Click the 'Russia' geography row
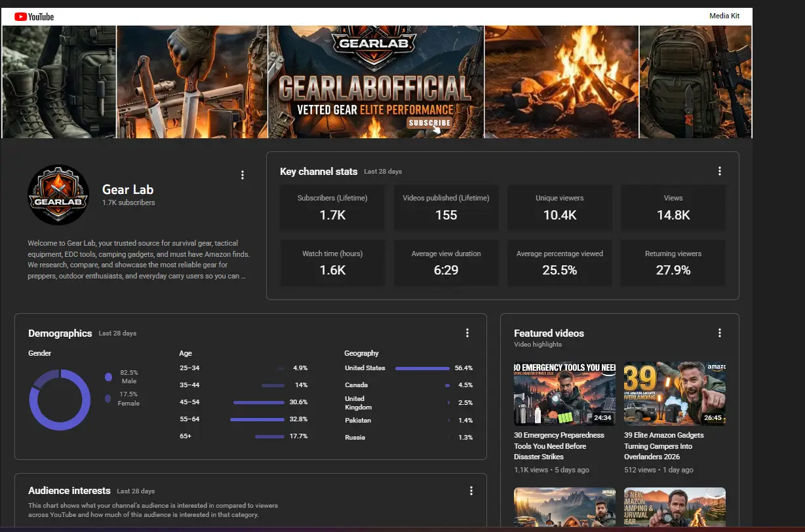Image resolution: width=805 pixels, height=532 pixels. (408, 437)
